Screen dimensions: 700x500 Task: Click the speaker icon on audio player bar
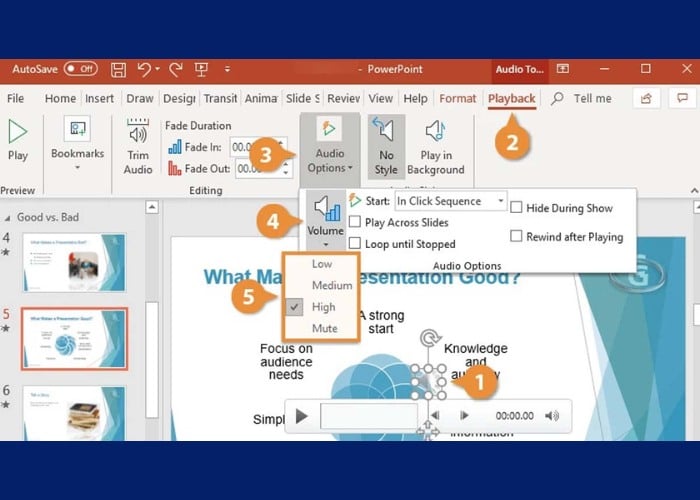[552, 415]
